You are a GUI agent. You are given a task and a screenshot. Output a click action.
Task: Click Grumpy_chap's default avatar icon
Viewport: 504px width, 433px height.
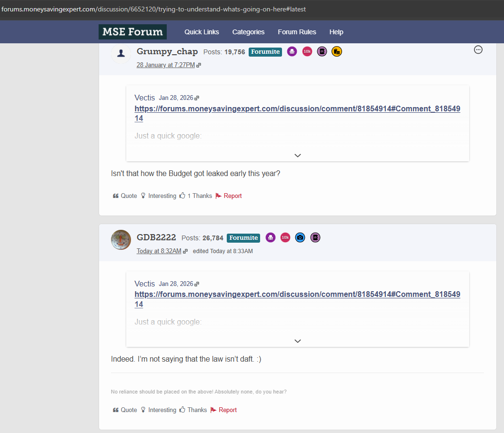(121, 53)
